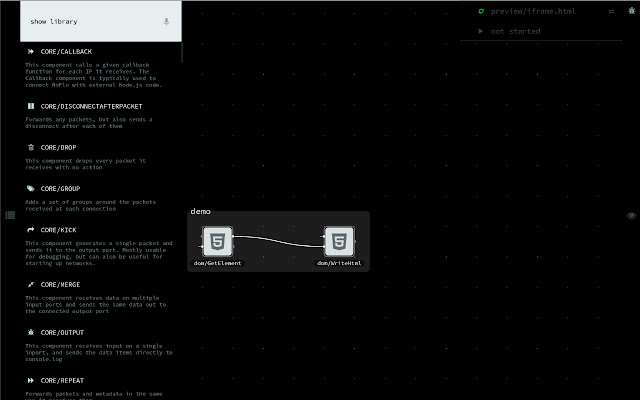
Task: Click the 'not started' status text
Action: tap(516, 31)
